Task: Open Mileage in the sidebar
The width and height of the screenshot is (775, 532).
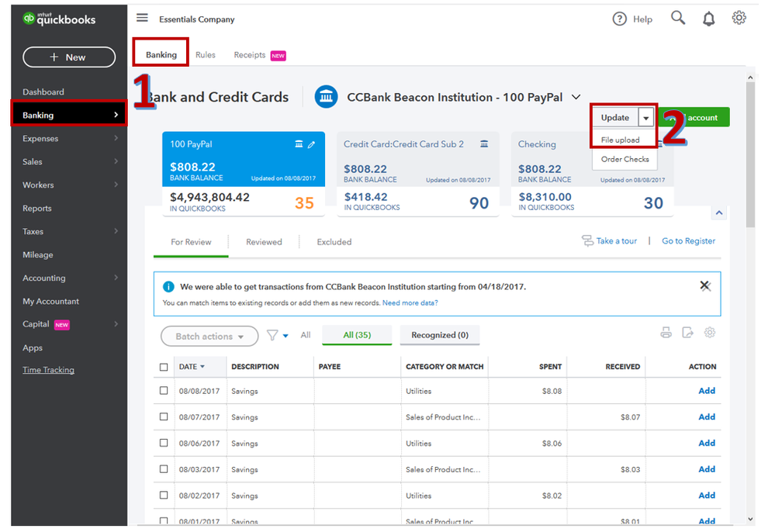Action: 37,255
